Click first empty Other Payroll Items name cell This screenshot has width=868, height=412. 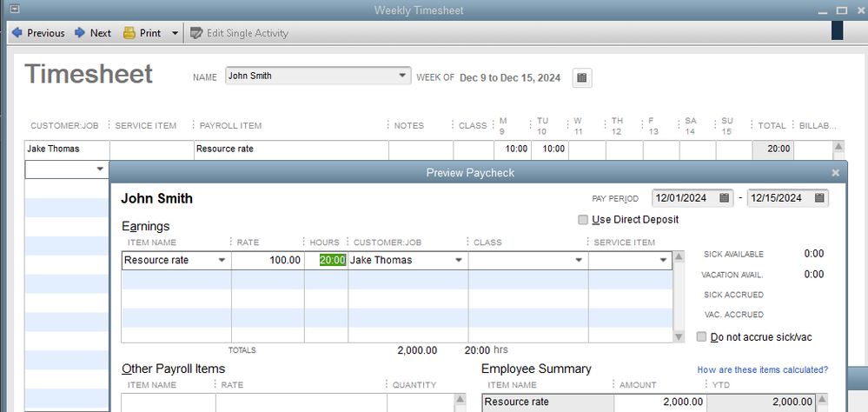[x=169, y=402]
